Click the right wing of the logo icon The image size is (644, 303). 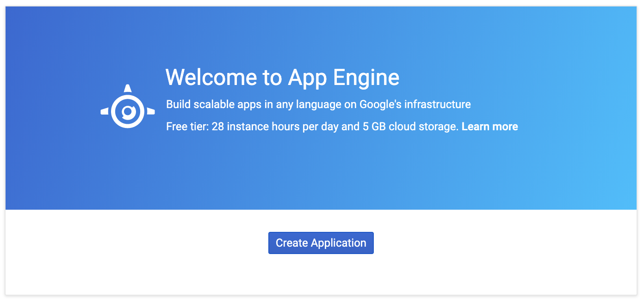coord(151,111)
